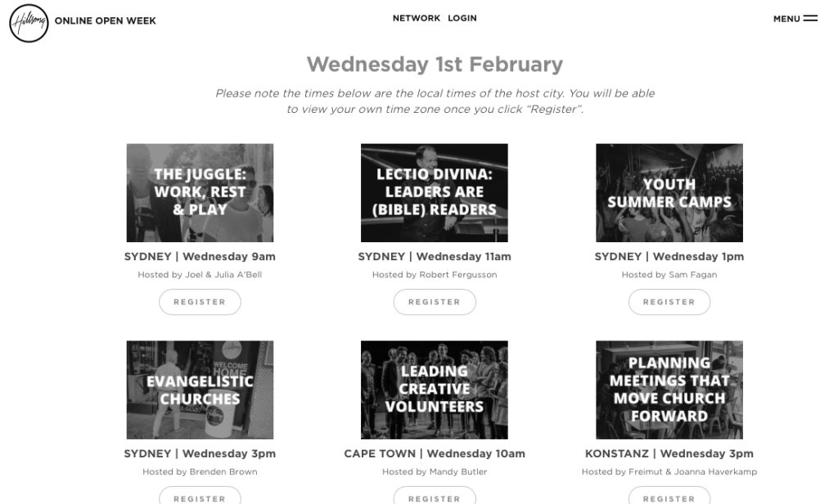
Task: Open the NETWORK menu item
Action: tap(416, 18)
